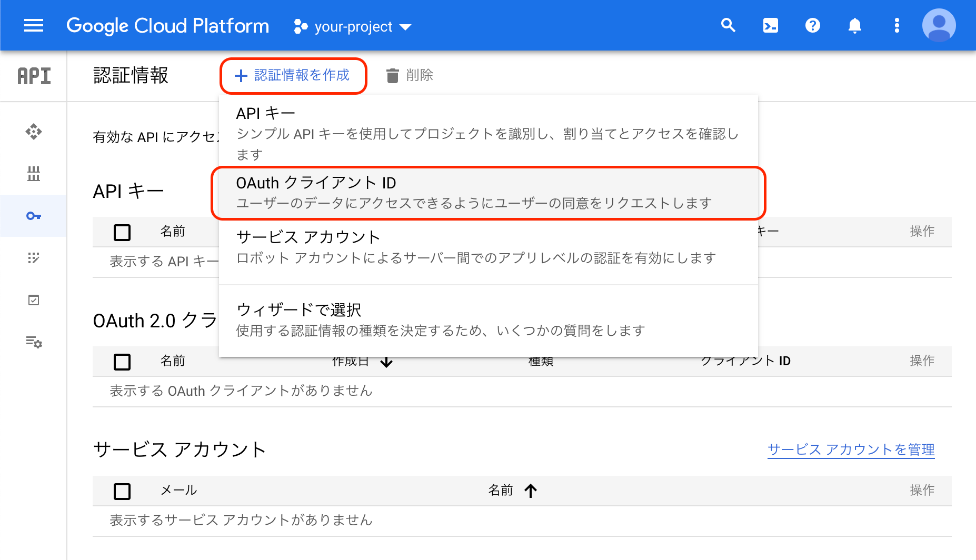Click the 認証情報 page title
Viewport: 976px width, 560px height.
tap(131, 75)
